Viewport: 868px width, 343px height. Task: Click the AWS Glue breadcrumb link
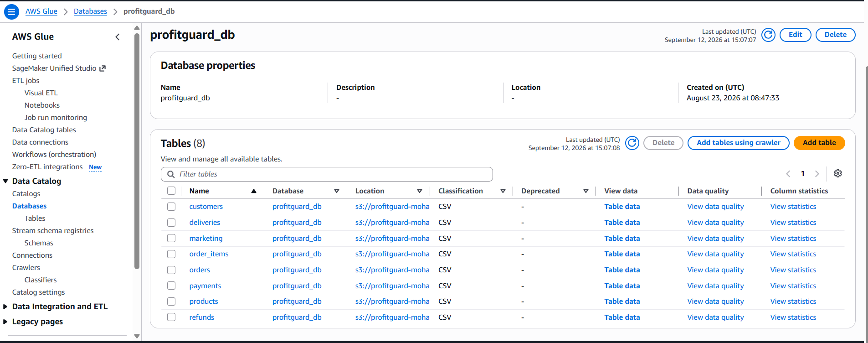coord(41,11)
